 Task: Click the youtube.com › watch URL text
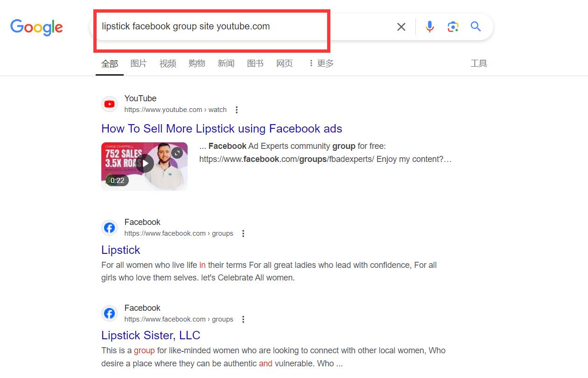click(175, 110)
